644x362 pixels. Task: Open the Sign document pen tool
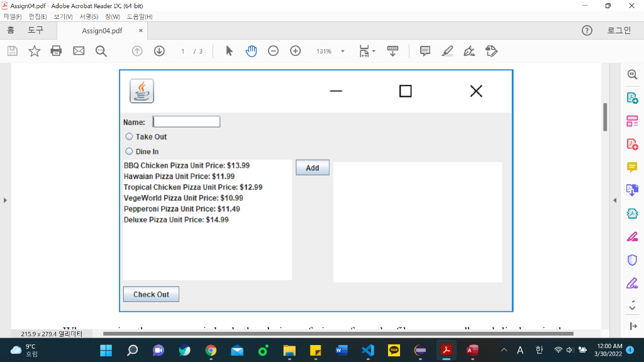tap(469, 51)
